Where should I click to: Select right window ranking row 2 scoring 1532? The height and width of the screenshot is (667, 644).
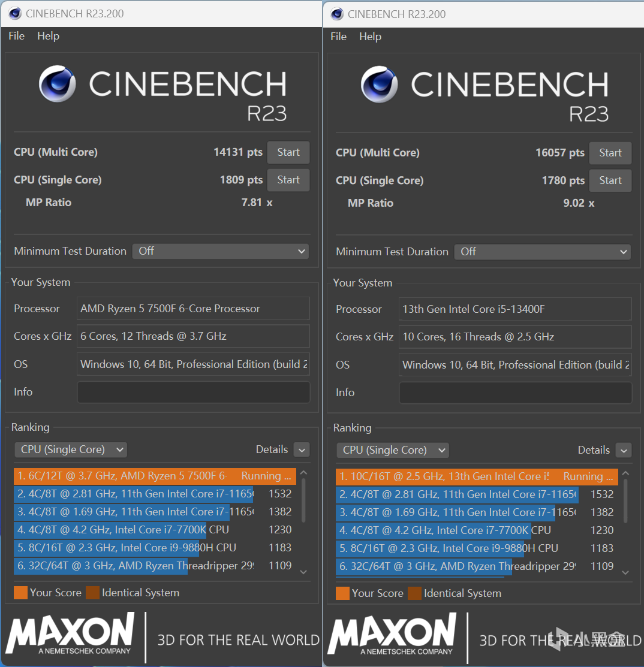[477, 494]
